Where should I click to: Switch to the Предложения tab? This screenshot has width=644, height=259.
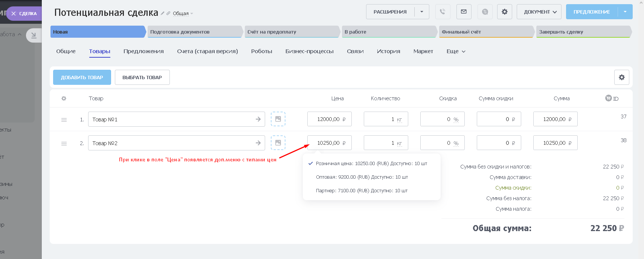pyautogui.click(x=143, y=51)
